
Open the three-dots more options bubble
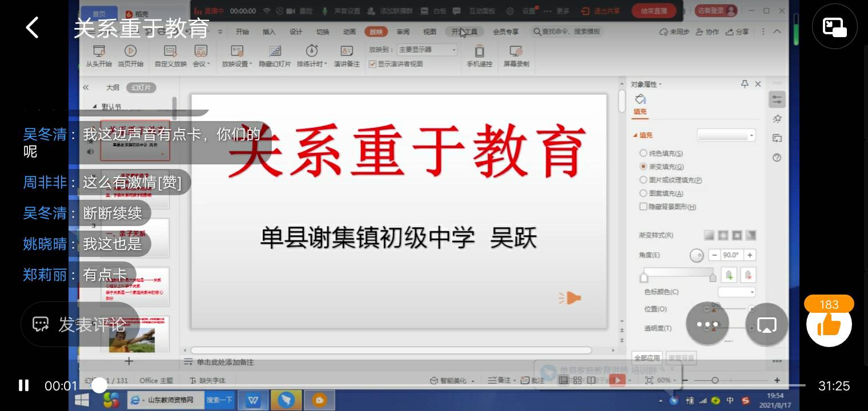point(707,324)
